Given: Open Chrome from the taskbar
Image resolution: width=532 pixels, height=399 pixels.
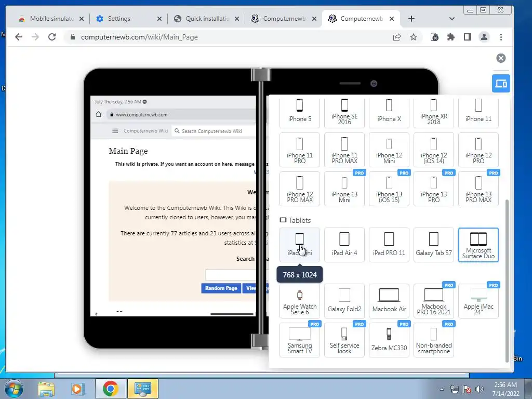Looking at the screenshot, I should click(110, 389).
